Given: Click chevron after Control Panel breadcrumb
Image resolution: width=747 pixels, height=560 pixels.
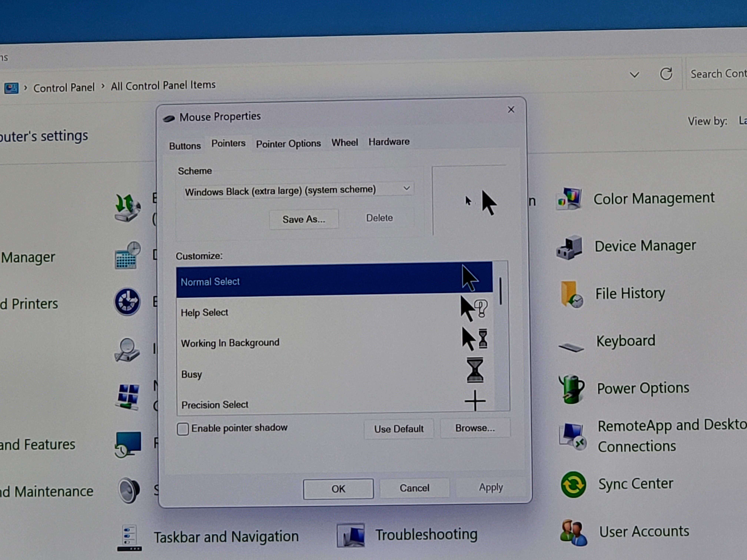Looking at the screenshot, I should pyautogui.click(x=103, y=86).
